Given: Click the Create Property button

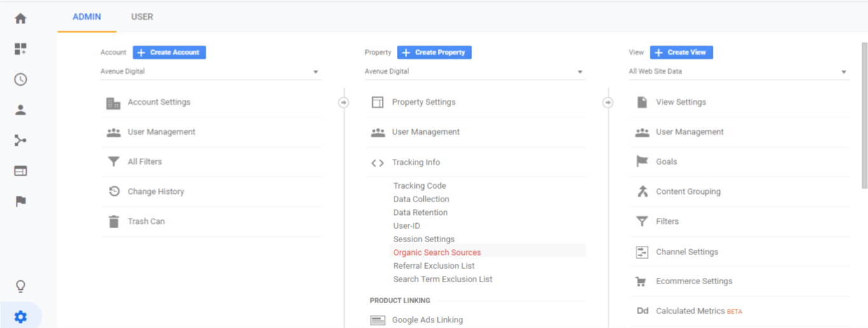Looking at the screenshot, I should click(x=434, y=53).
